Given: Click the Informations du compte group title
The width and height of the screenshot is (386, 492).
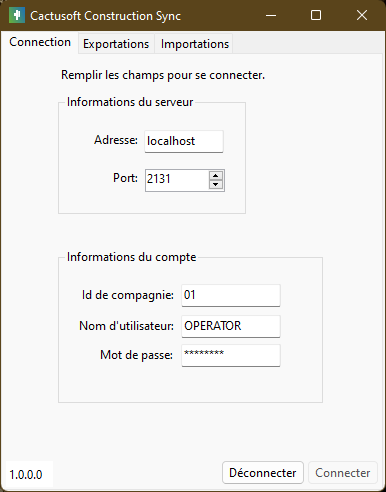Looking at the screenshot, I should pyautogui.click(x=131, y=257).
